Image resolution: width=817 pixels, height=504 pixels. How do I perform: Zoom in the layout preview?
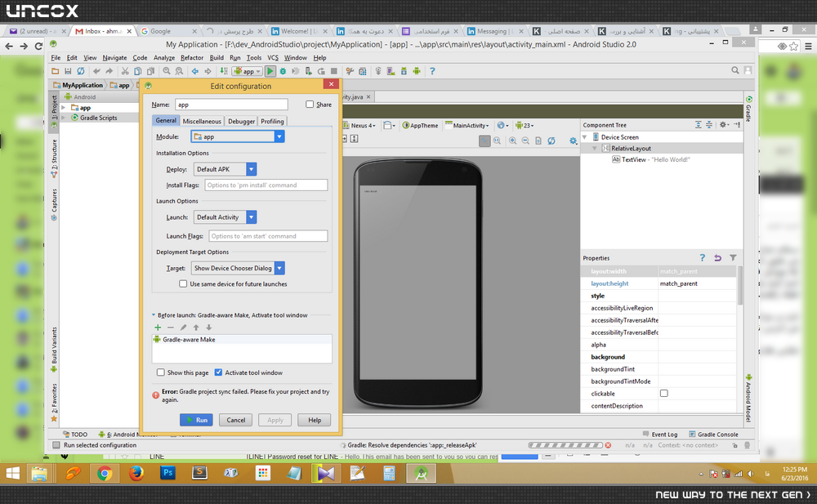[513, 140]
